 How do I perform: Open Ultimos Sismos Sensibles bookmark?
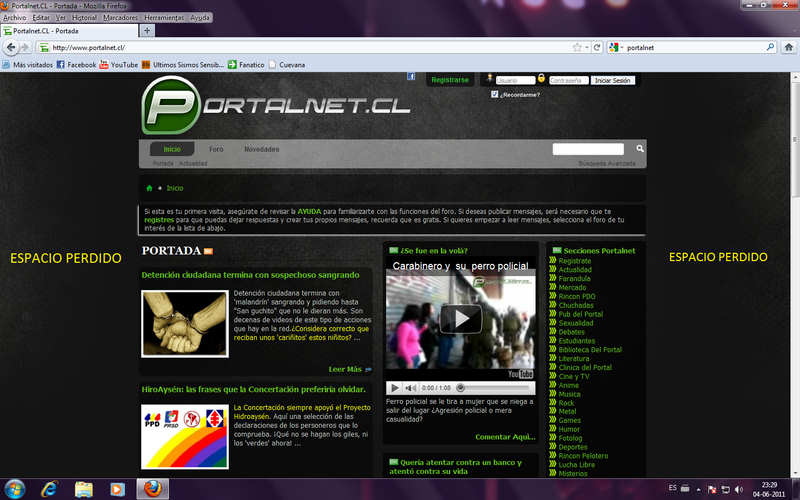click(x=183, y=65)
